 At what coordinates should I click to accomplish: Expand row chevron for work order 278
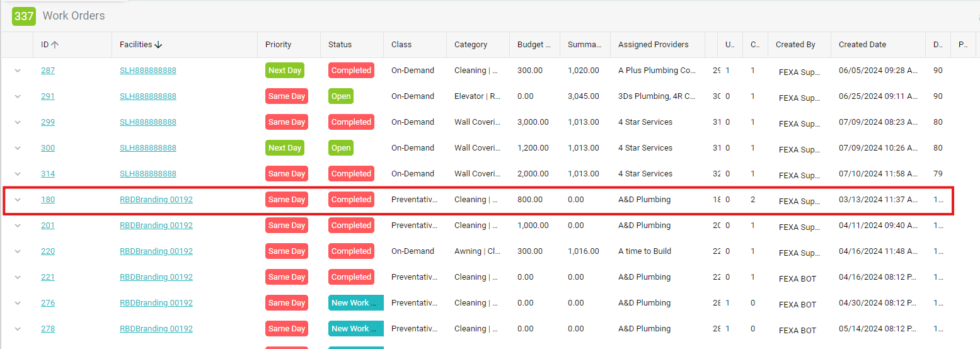(x=18, y=329)
